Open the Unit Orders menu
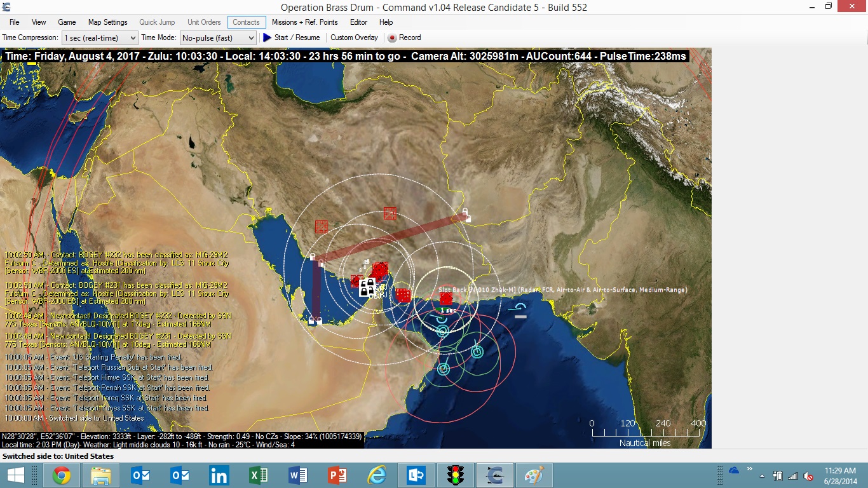This screenshot has width=868, height=488. pos(203,22)
